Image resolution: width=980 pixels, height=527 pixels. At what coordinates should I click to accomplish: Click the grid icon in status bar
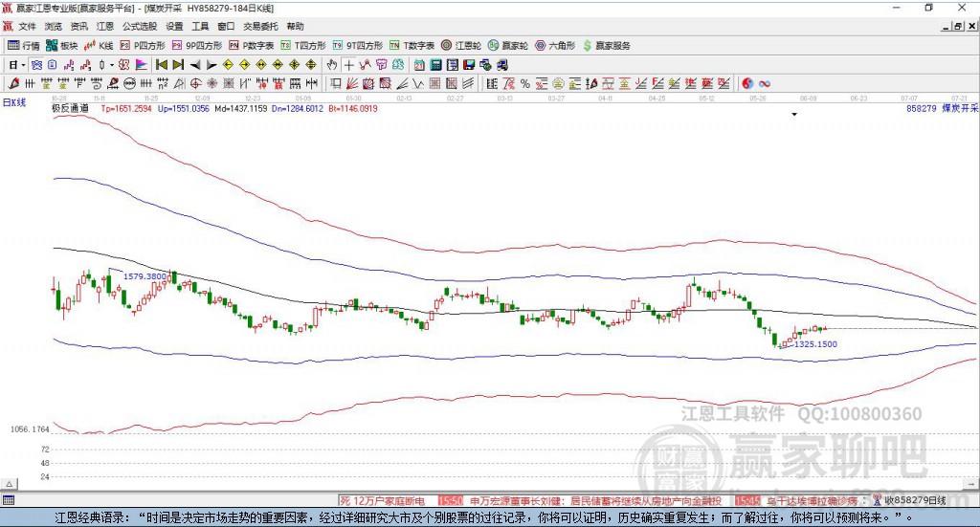point(8,501)
